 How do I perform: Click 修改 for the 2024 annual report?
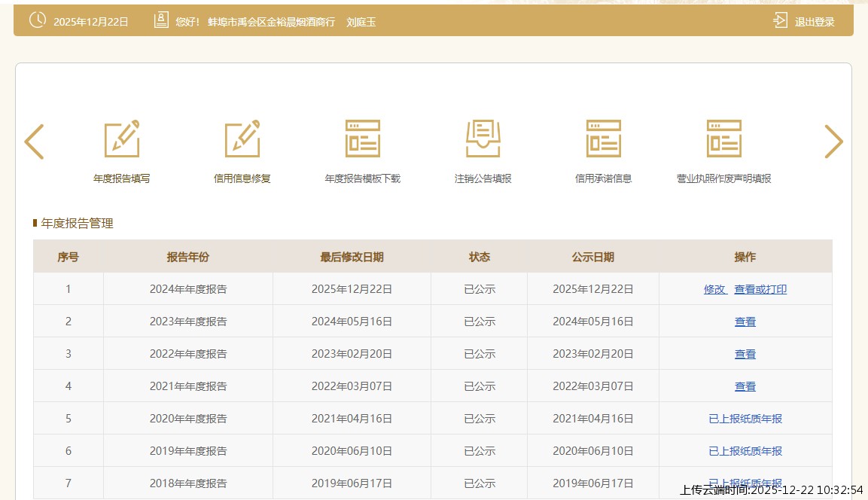pos(714,289)
